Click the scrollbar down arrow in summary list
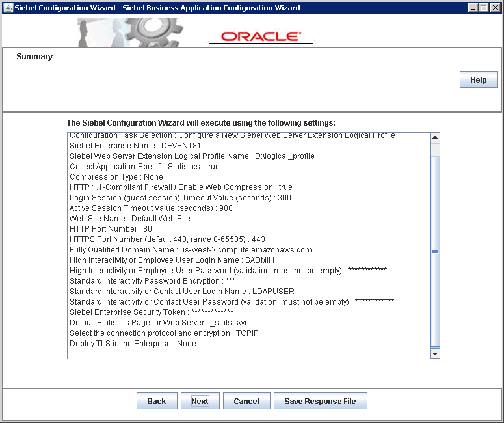504x423 pixels. (x=435, y=354)
